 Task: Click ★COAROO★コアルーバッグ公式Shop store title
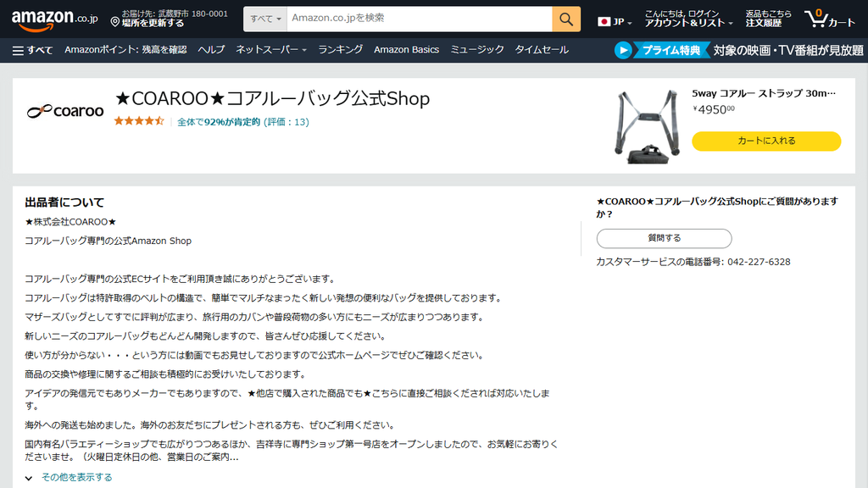pyautogui.click(x=272, y=98)
